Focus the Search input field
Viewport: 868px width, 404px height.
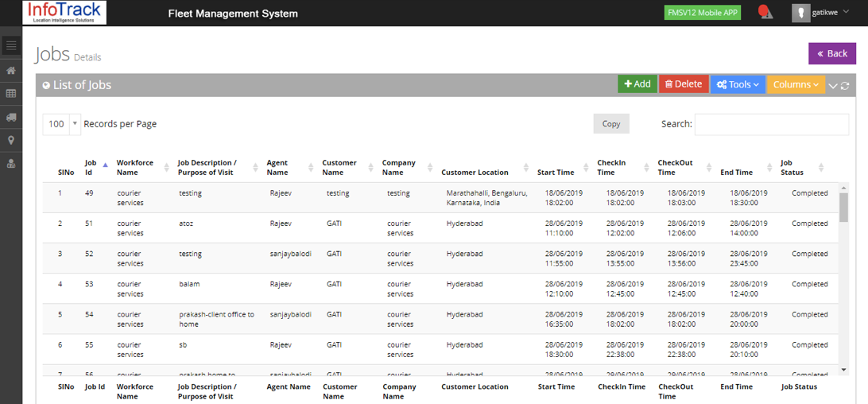point(772,124)
